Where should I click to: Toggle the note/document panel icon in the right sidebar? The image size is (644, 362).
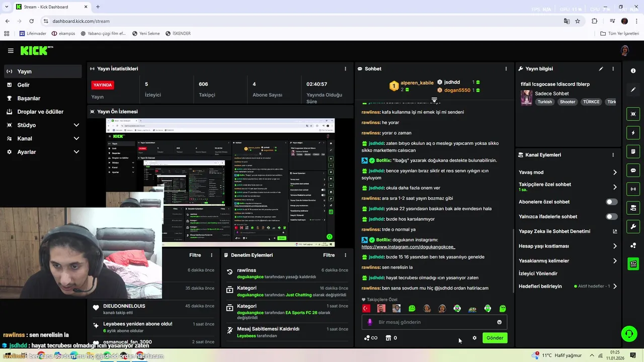tap(633, 151)
